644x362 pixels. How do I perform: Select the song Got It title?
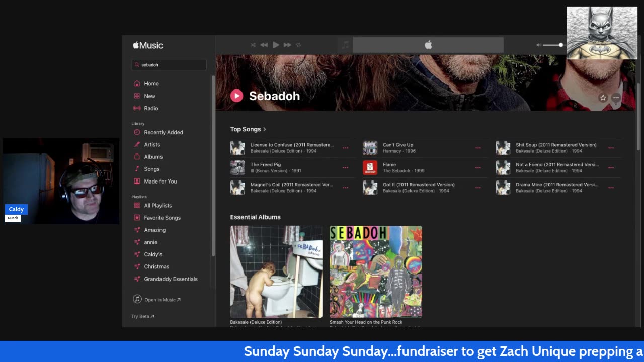coord(419,185)
